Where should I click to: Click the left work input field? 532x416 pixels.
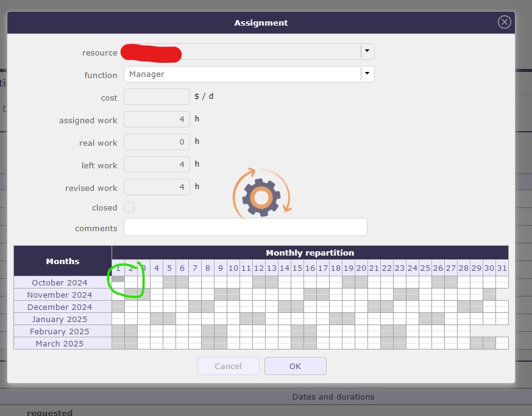click(x=157, y=165)
